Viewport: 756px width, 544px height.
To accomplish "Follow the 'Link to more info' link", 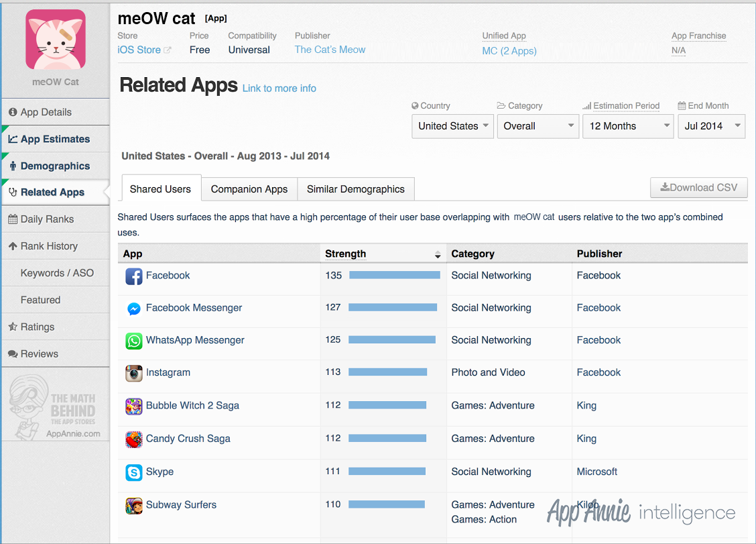I will pos(279,89).
